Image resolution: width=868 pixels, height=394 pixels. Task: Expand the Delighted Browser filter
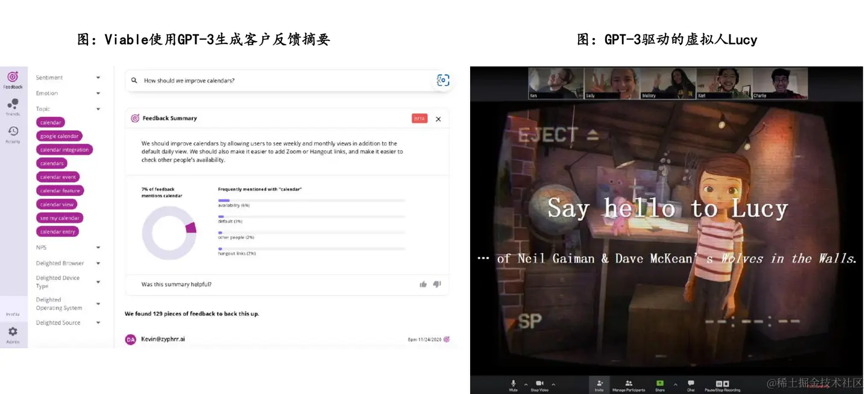(x=98, y=263)
